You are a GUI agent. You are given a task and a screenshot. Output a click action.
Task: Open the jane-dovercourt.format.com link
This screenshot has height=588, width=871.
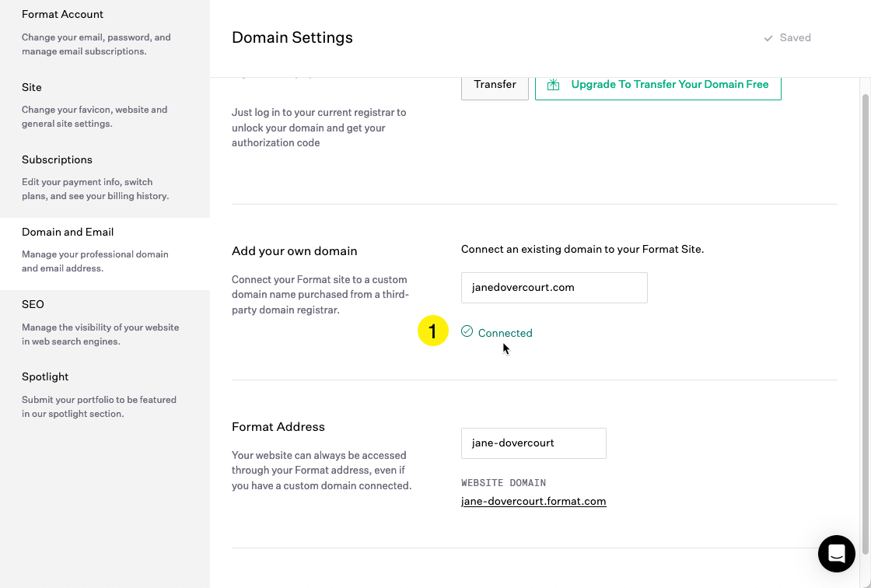pyautogui.click(x=533, y=501)
